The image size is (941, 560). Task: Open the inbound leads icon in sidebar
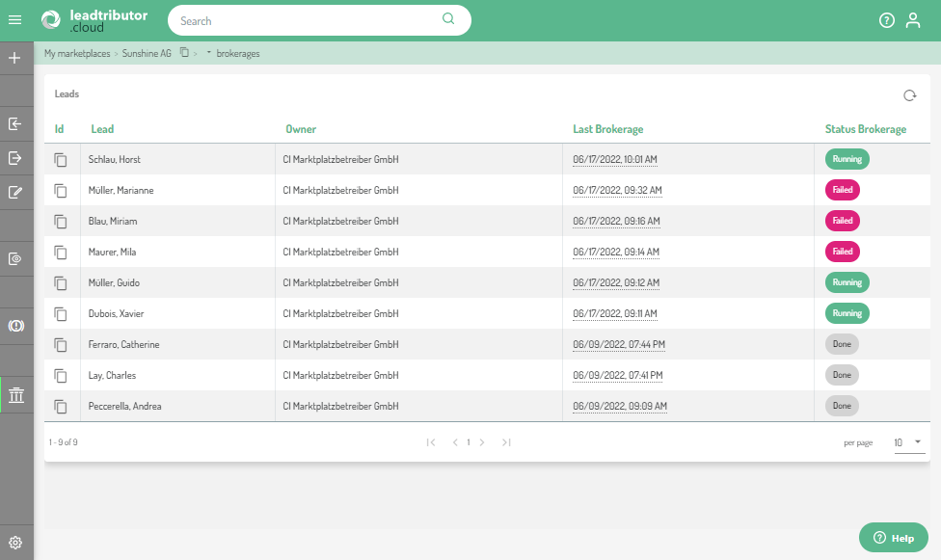15,123
